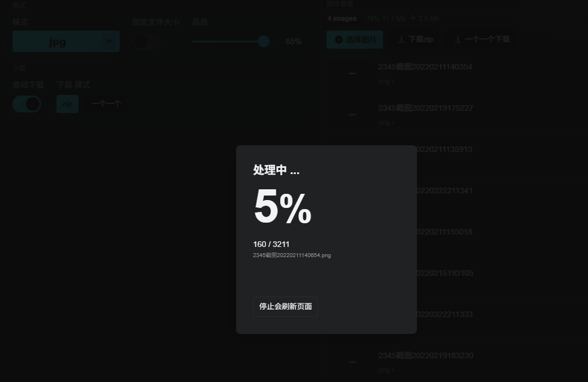The width and height of the screenshot is (588, 382).
Task: Select file name 2345截图20220211140354
Action: (x=425, y=67)
